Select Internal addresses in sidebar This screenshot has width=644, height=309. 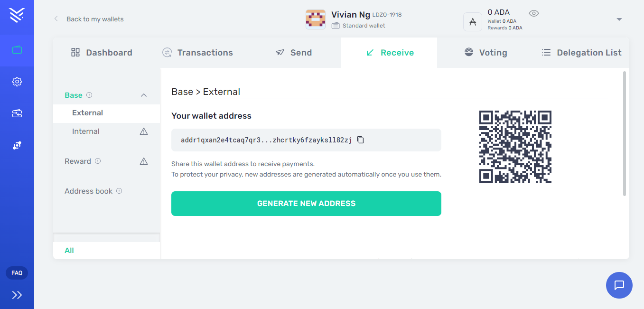pyautogui.click(x=86, y=131)
